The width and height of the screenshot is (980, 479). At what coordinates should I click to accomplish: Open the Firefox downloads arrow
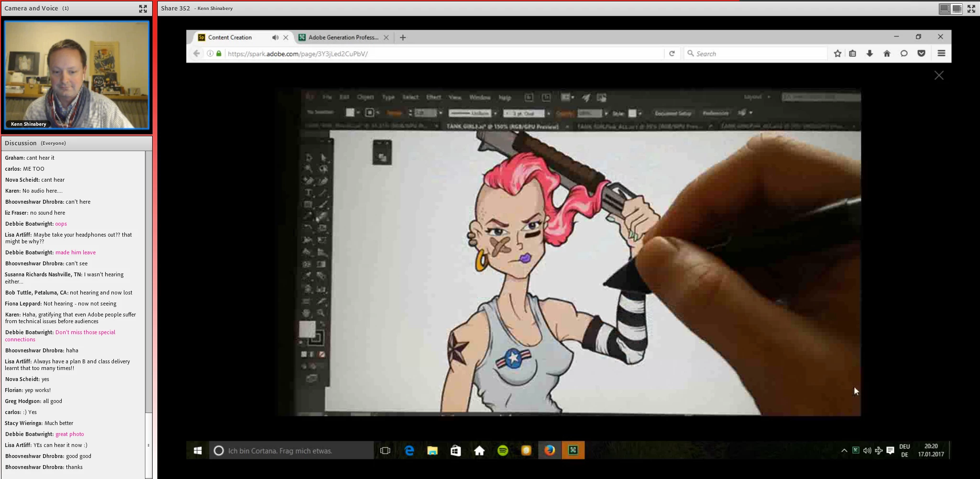point(870,54)
